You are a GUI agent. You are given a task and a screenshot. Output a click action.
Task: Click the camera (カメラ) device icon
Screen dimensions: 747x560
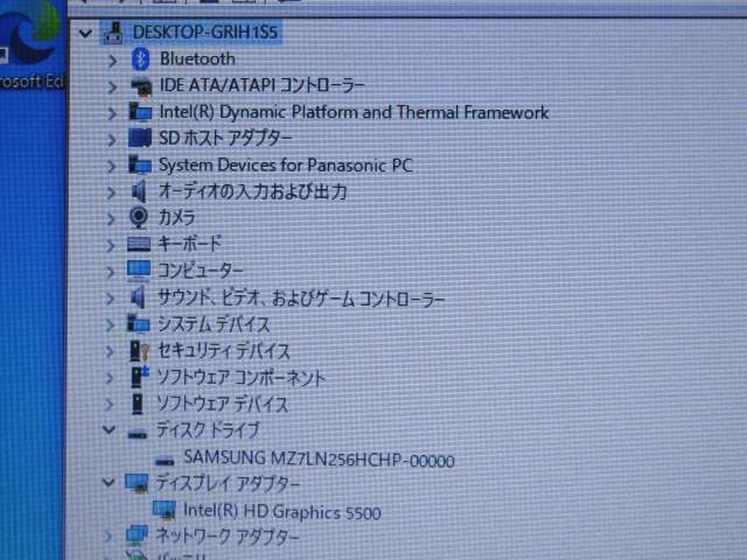[138, 217]
